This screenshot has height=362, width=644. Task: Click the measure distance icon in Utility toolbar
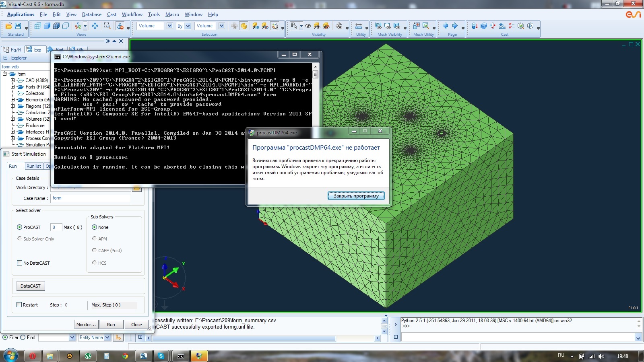coord(358,26)
